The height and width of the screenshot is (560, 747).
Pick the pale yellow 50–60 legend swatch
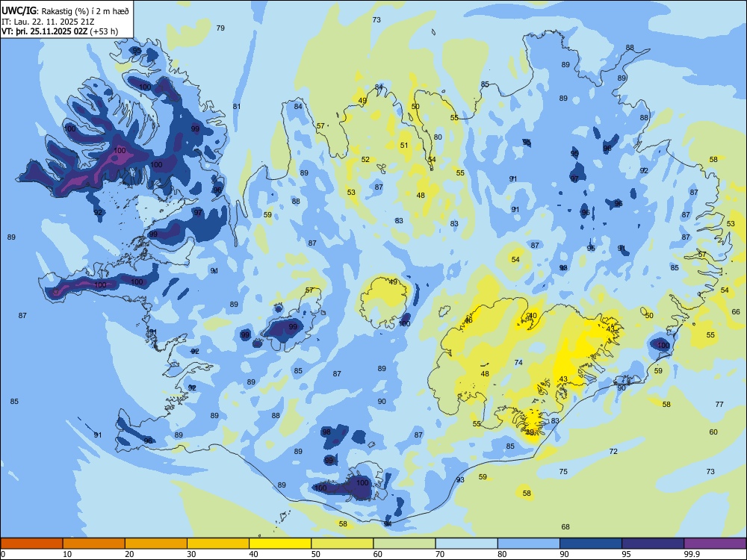click(342, 544)
